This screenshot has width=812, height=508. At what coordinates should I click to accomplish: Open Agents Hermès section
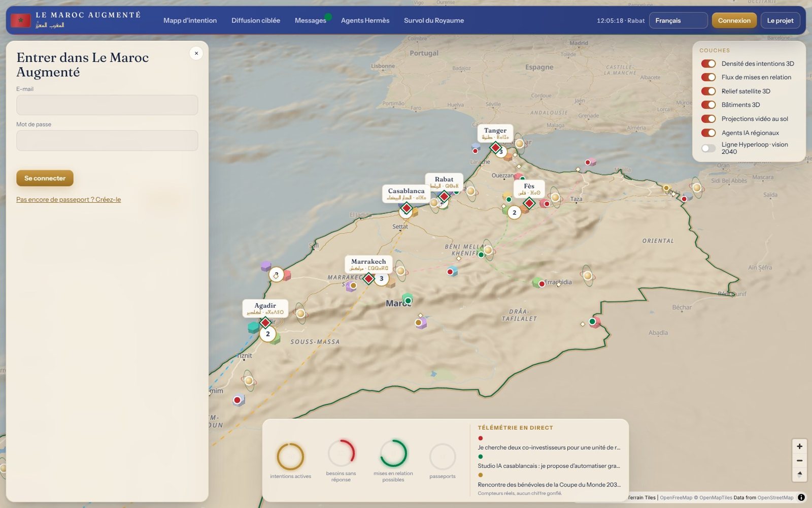(x=365, y=20)
